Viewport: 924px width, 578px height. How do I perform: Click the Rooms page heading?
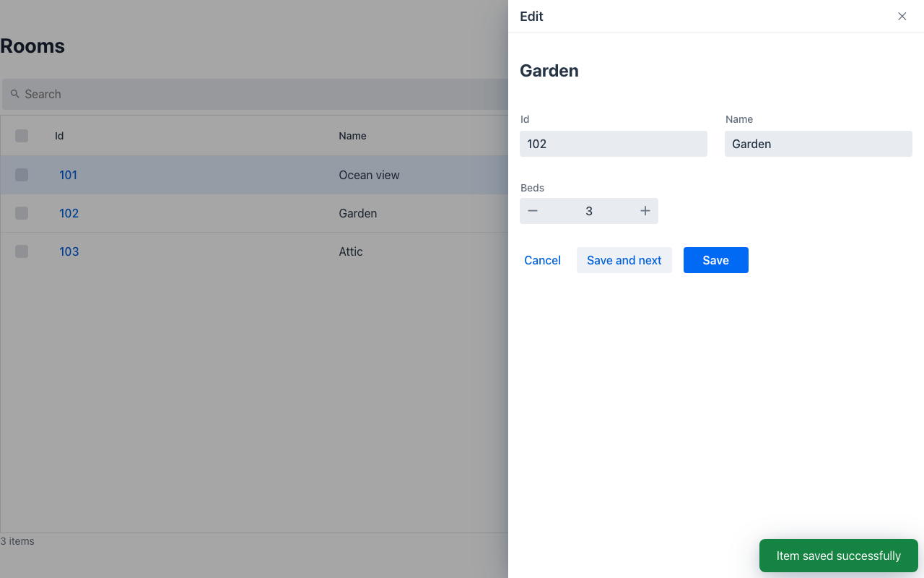pos(32,46)
